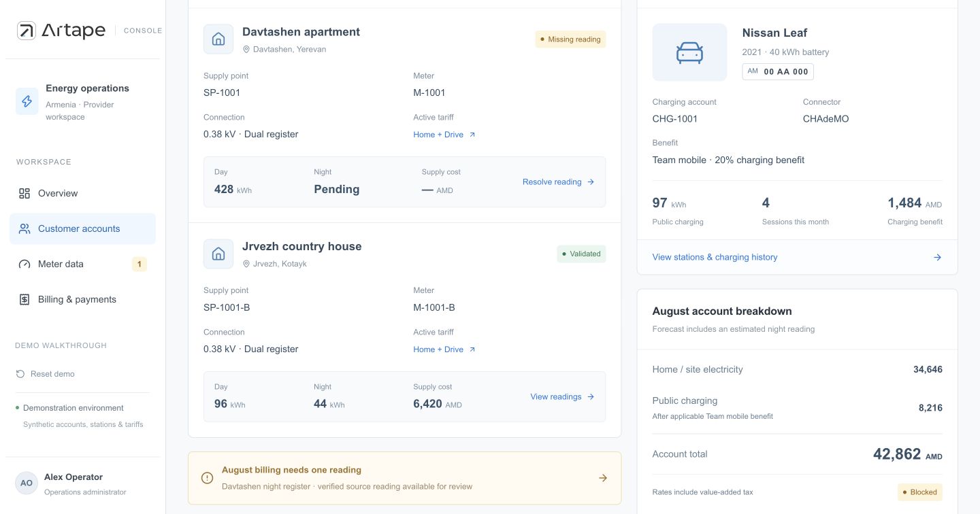Click the arrow beside View stations & charging history
Viewport: 980px width, 514px height.
937,257
